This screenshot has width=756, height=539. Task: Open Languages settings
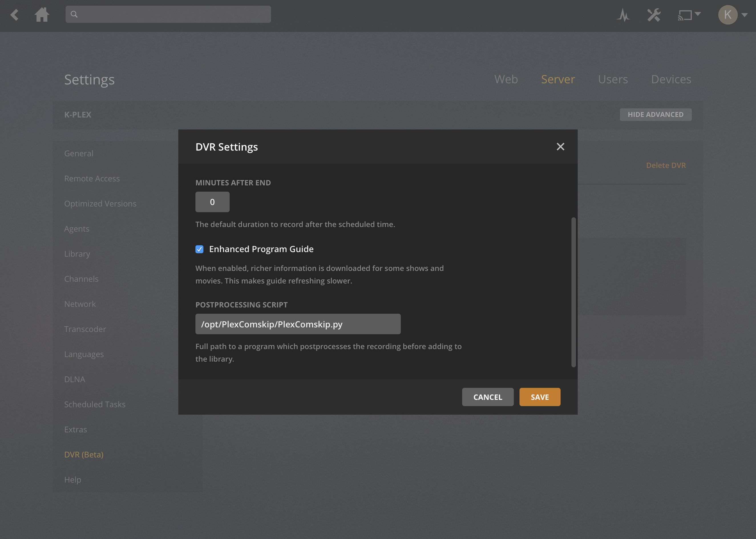click(x=84, y=354)
